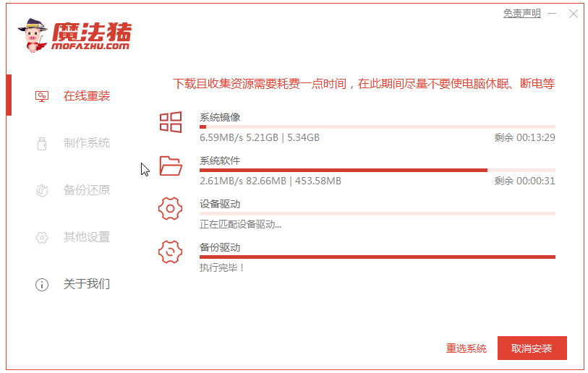The height and width of the screenshot is (373, 588).
Task: Click the 备份还原 icon in sidebar
Action: (x=42, y=190)
